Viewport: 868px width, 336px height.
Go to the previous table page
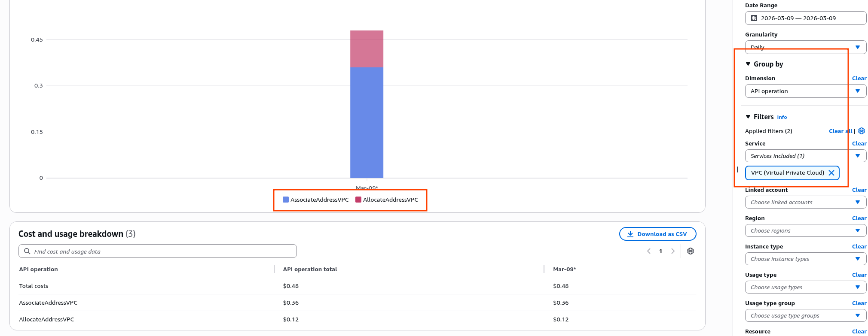click(649, 251)
